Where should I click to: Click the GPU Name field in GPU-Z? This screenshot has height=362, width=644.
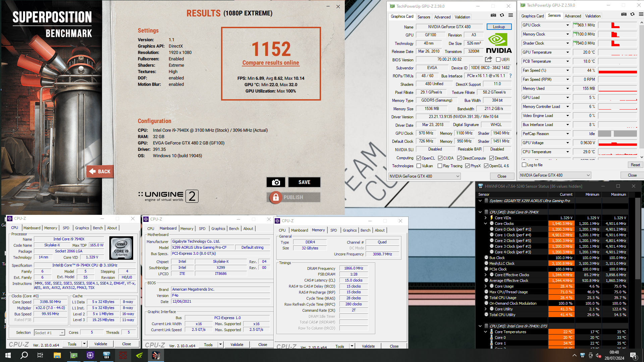[x=449, y=27]
